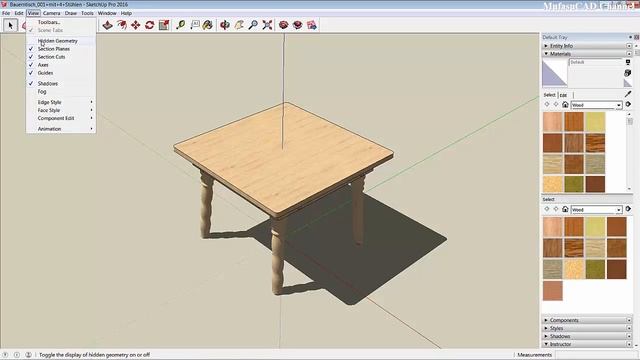Toggle Hidden Geometry in View menu
Screen dimensions: 640x360
(61, 41)
